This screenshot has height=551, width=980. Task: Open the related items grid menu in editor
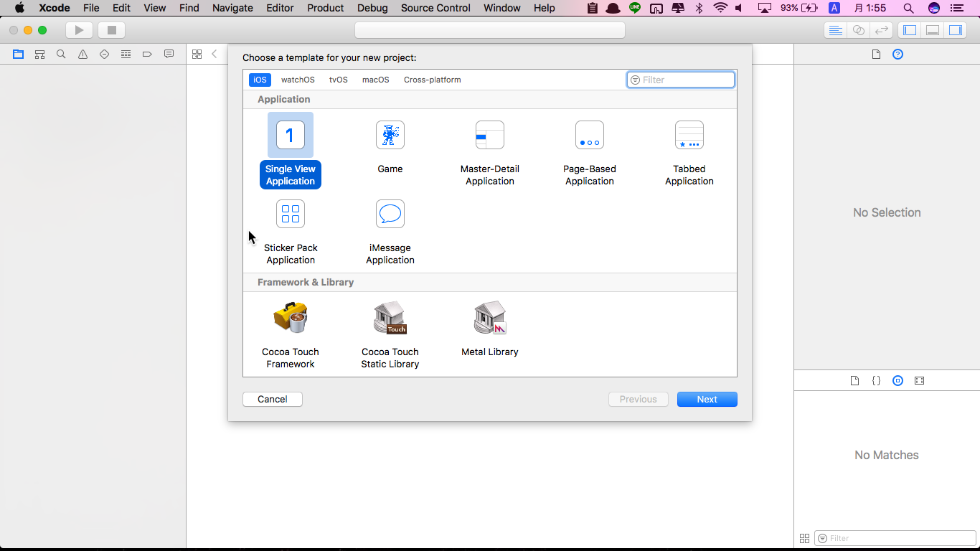(x=197, y=54)
